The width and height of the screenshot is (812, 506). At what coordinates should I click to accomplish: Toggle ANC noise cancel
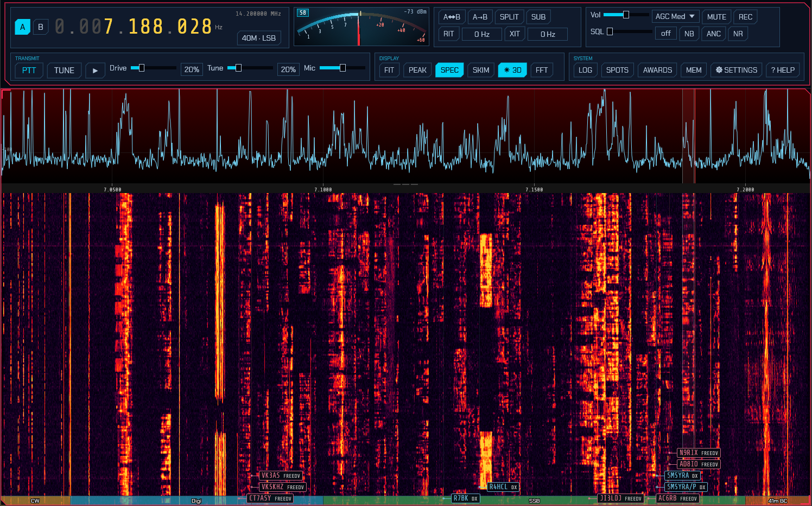point(713,34)
